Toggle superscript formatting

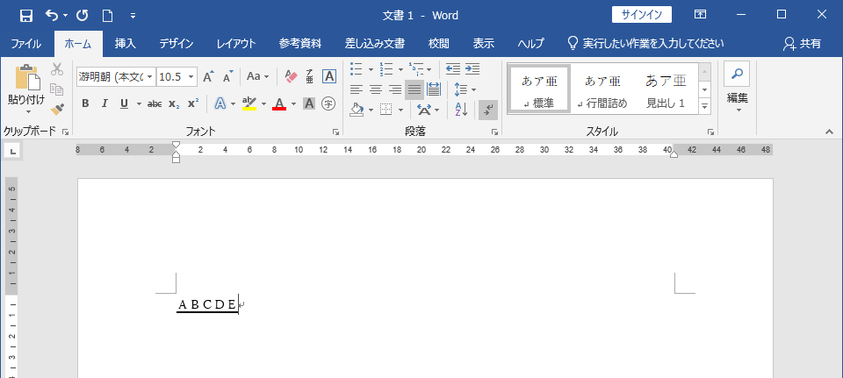(x=194, y=104)
